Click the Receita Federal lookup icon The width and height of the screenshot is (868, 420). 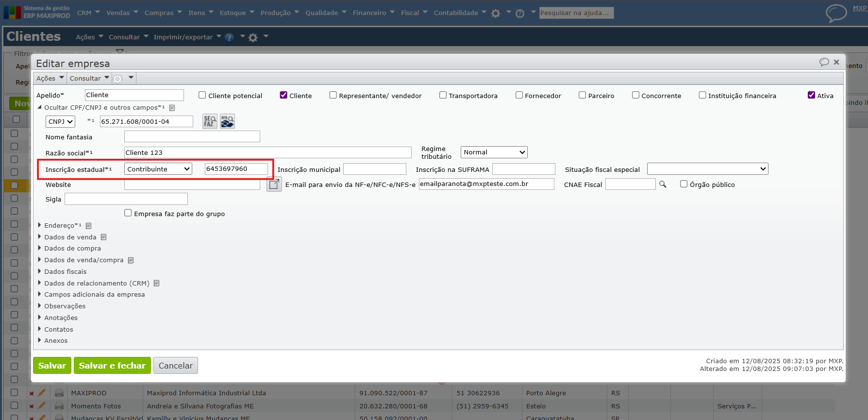pos(227,121)
